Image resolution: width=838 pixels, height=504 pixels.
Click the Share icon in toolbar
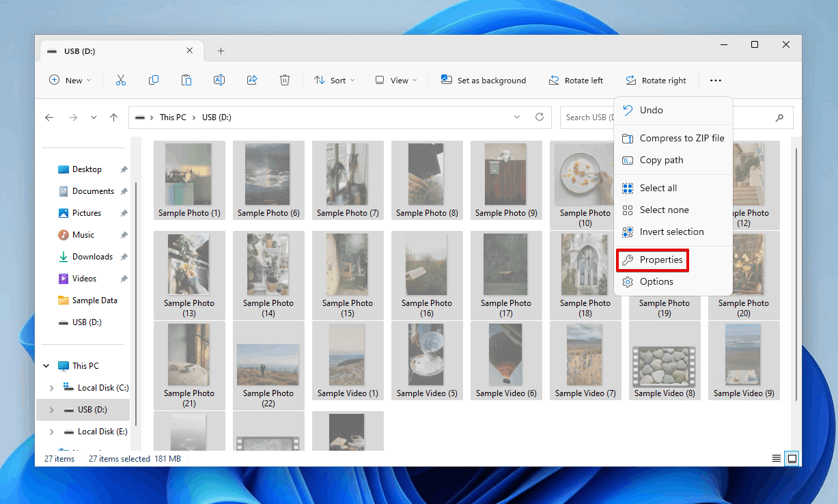[252, 81]
